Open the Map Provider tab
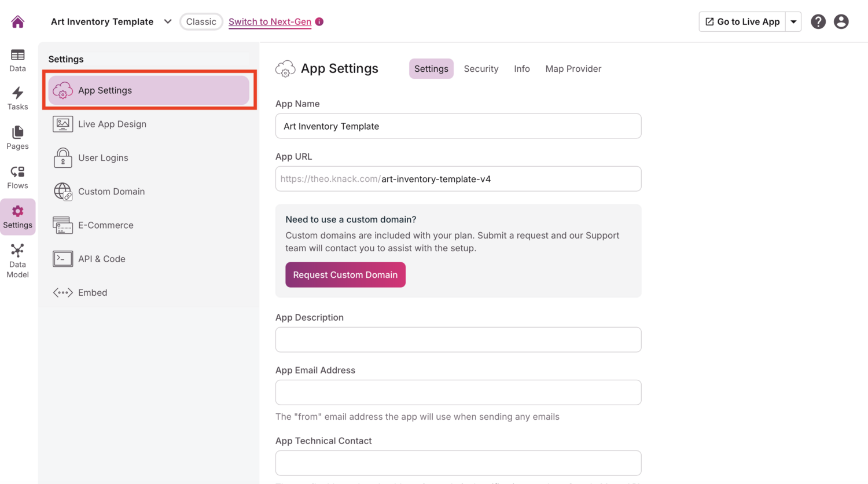The image size is (868, 484). point(573,69)
